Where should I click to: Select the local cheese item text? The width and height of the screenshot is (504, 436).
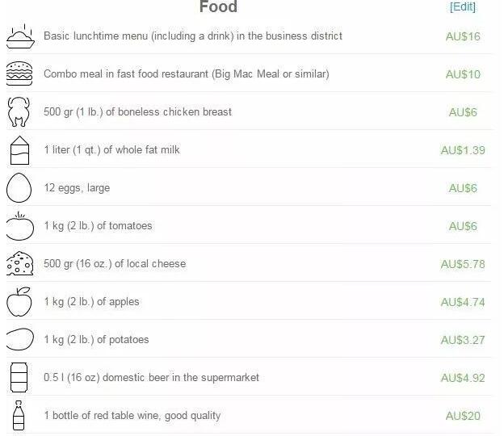click(x=115, y=264)
